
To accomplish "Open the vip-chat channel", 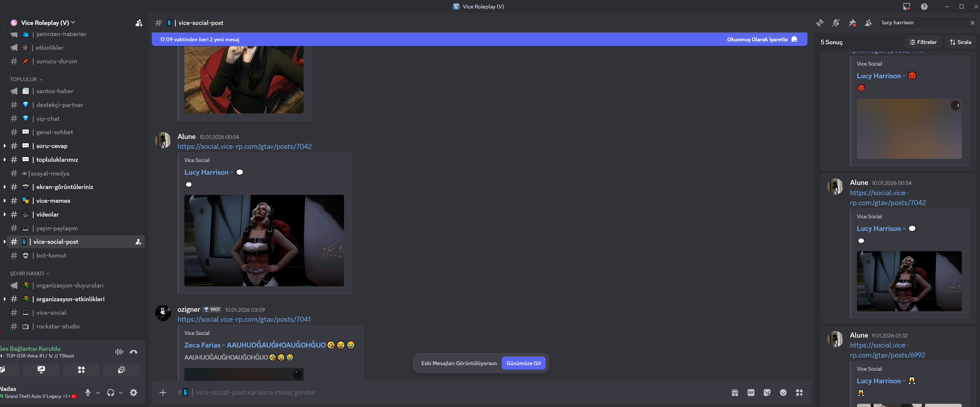I will [x=76, y=119].
